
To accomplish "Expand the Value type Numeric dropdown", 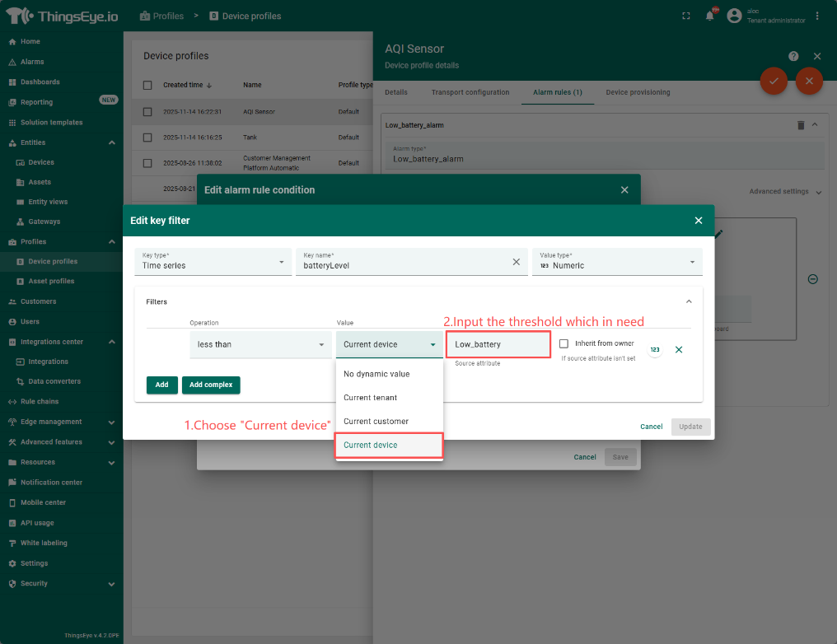I will click(616, 262).
